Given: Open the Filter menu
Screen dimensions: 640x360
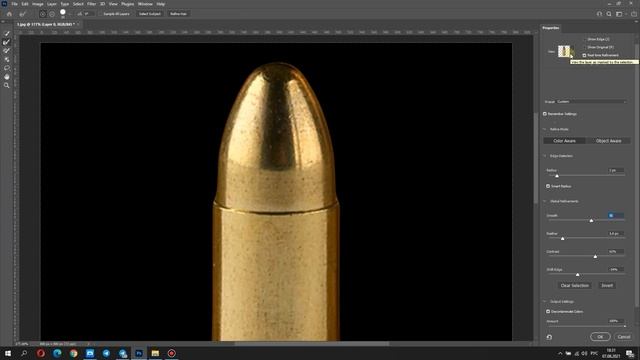Looking at the screenshot, I should 91,4.
